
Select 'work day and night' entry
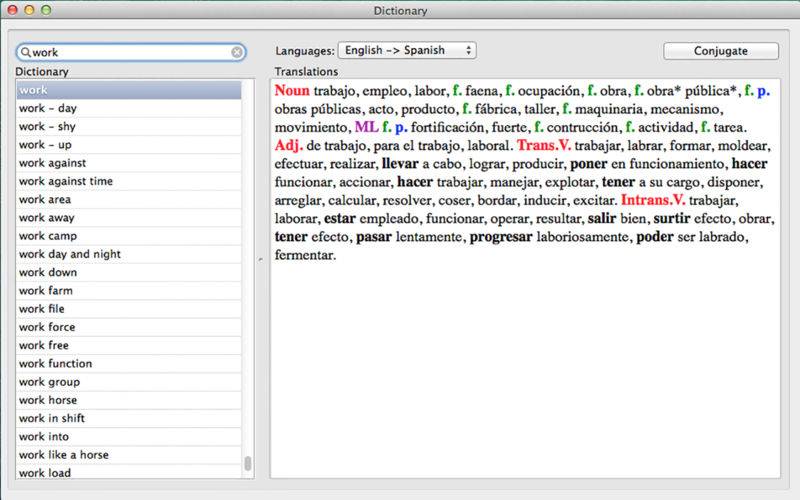(129, 254)
